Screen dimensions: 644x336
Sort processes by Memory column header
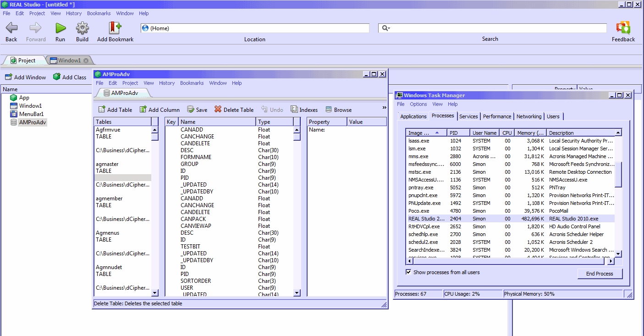530,132
